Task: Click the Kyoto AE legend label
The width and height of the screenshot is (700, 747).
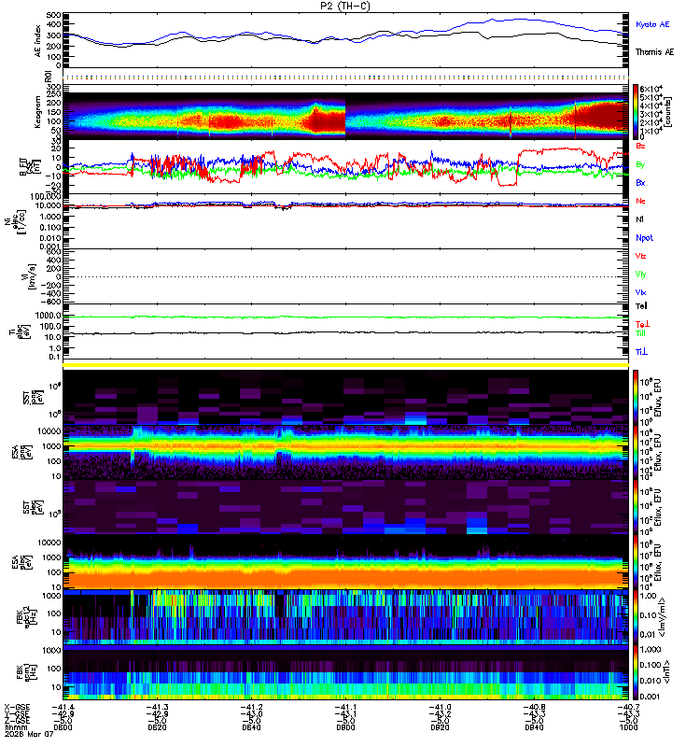Action: (652, 24)
